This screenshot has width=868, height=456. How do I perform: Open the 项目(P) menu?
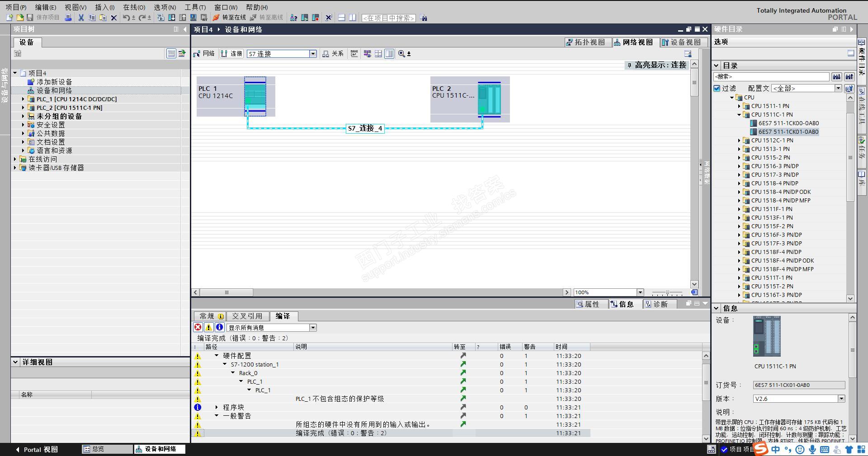click(16, 7)
